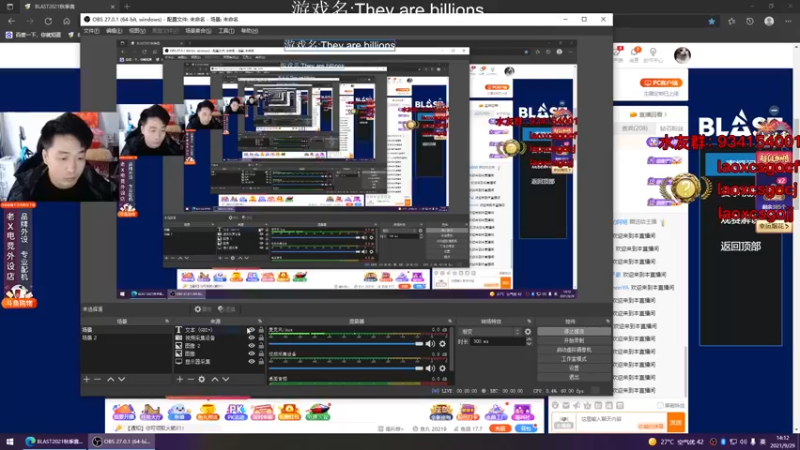Click the Edge browser refresh icon
This screenshot has width=800, height=450.
pos(48,21)
